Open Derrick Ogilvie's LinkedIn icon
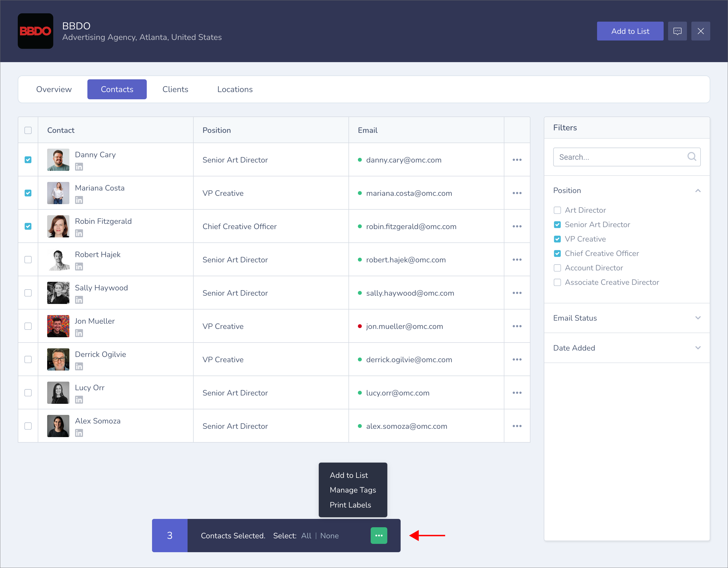This screenshot has width=728, height=568. [x=79, y=366]
